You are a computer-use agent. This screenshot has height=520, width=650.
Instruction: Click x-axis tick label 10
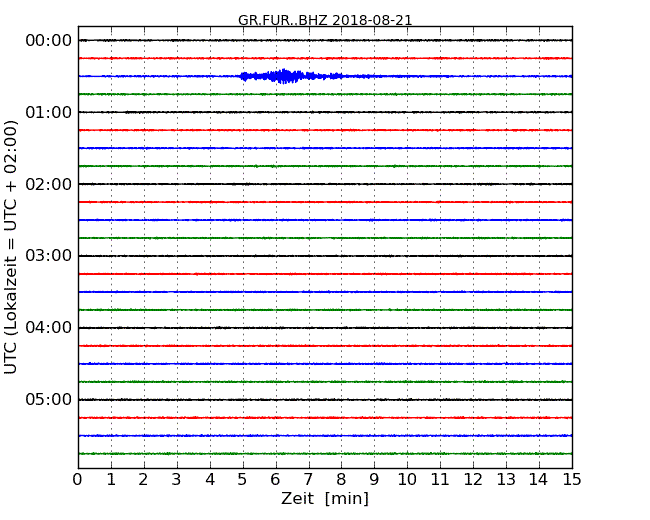point(407,480)
